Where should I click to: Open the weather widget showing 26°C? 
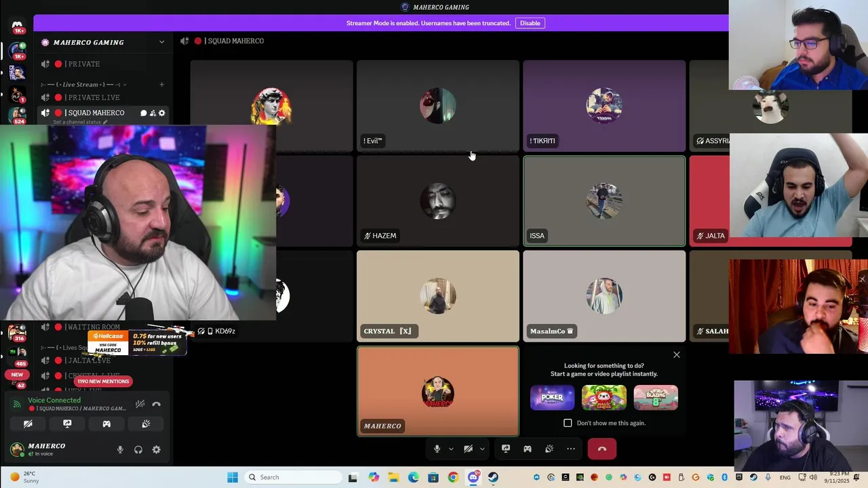pyautogui.click(x=23, y=477)
